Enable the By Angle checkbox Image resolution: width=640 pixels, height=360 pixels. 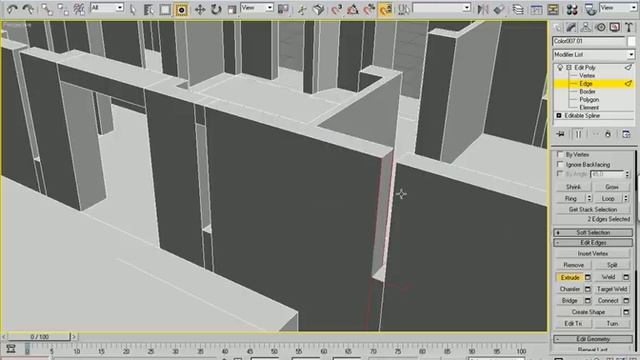click(560, 174)
